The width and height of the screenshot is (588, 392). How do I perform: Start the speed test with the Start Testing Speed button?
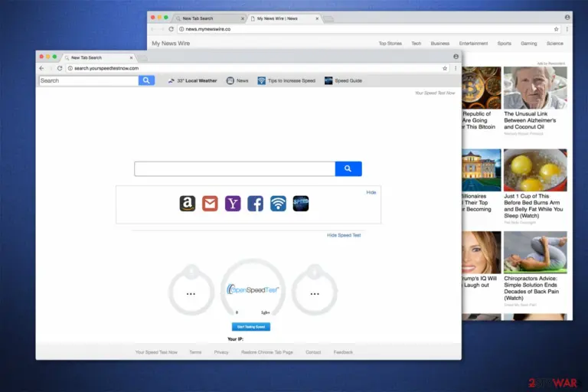pyautogui.click(x=251, y=327)
